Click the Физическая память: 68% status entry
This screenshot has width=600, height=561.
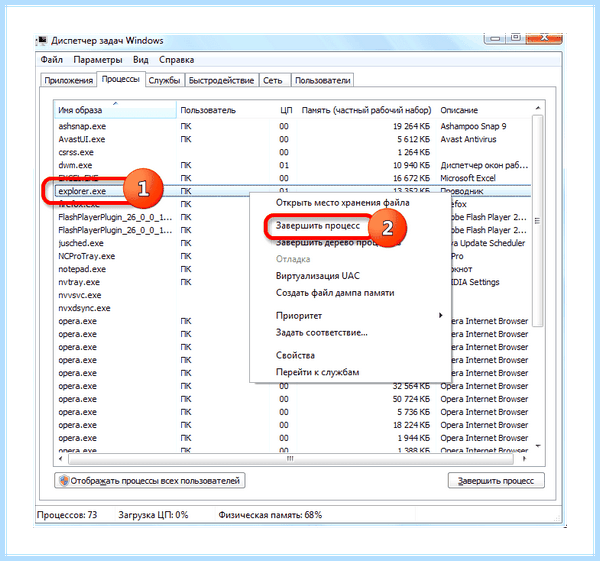270,515
